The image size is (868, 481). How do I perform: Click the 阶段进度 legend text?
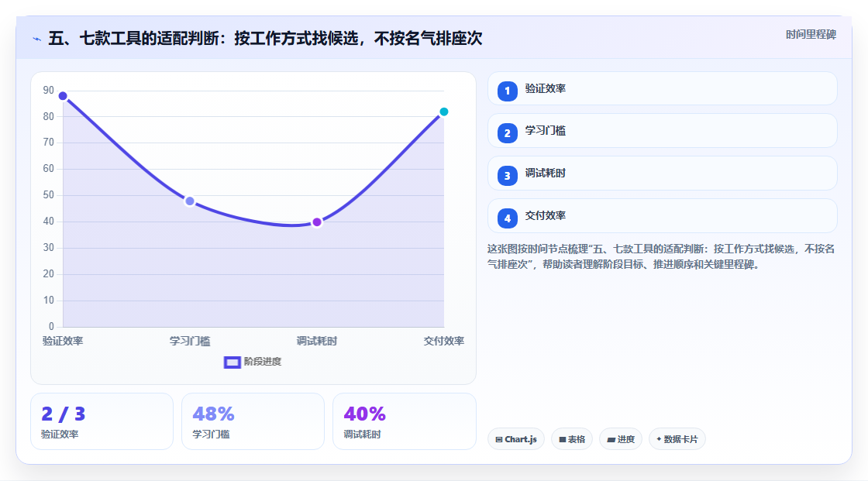(x=263, y=362)
